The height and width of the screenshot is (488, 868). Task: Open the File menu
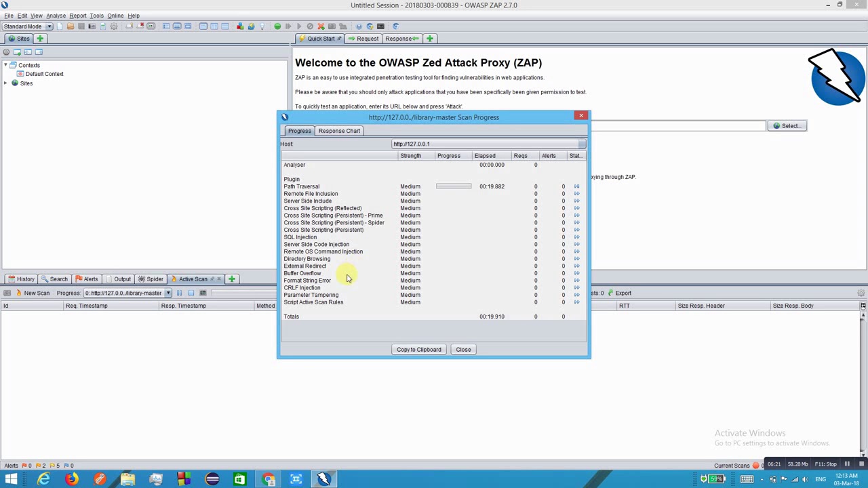coord(9,16)
